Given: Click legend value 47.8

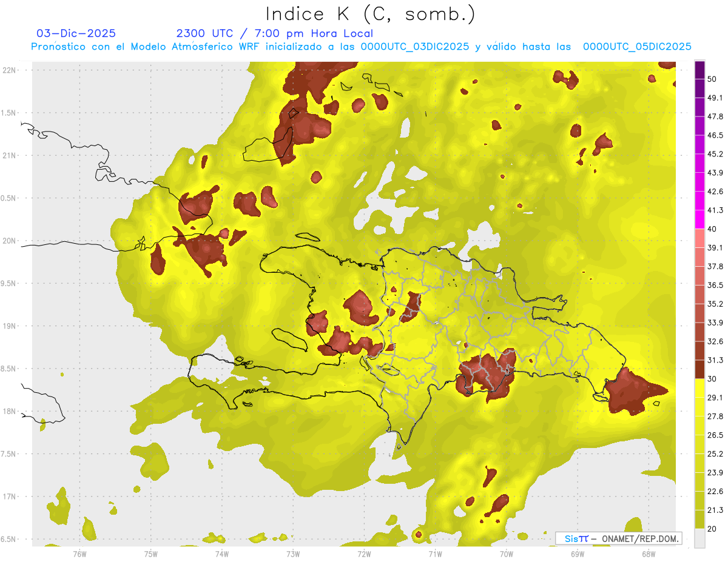Looking at the screenshot, I should [715, 116].
